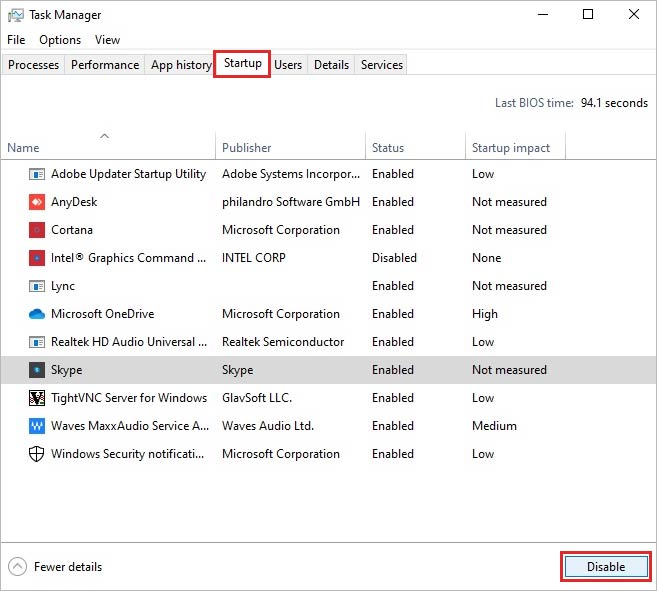Click the Waves Audio Ltd. publisher cell
This screenshot has width=657, height=591.
pos(268,426)
